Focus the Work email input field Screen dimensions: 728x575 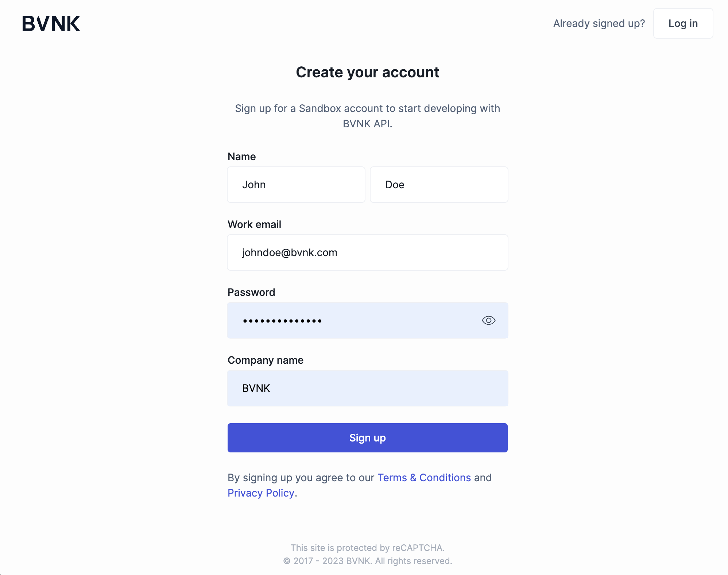[x=367, y=252]
